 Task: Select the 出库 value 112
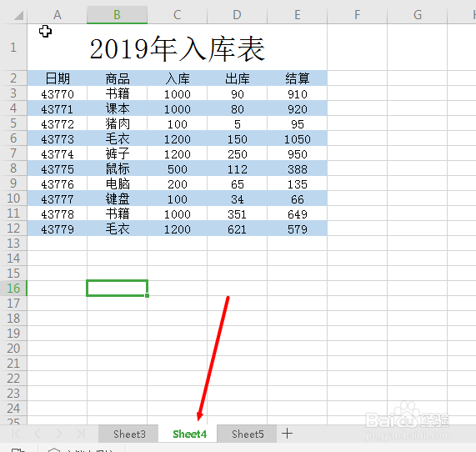(237, 168)
